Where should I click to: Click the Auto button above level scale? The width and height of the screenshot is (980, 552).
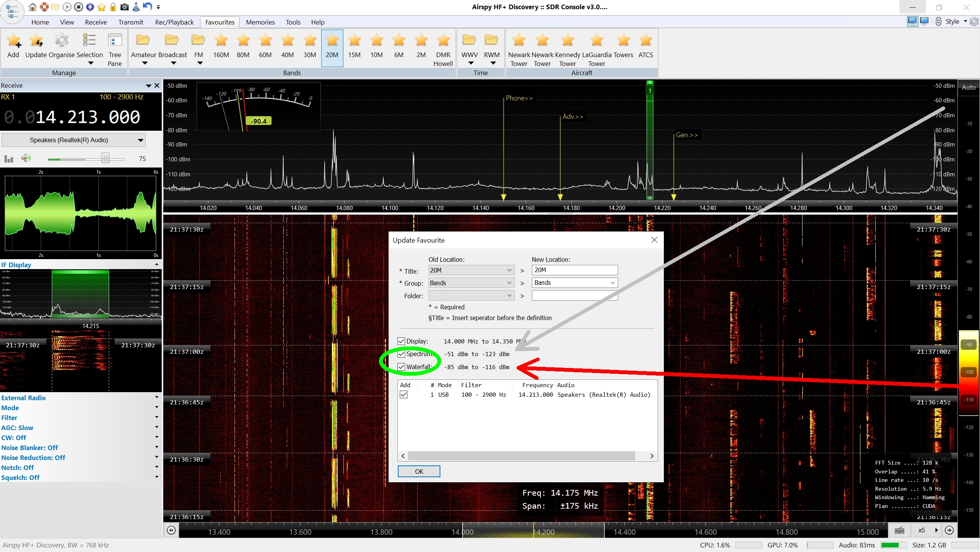[x=969, y=87]
